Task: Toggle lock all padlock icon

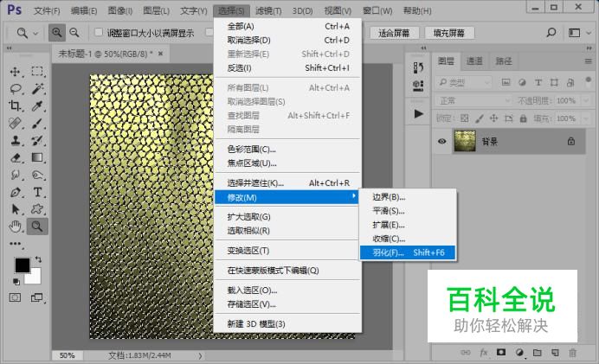Action: point(523,118)
